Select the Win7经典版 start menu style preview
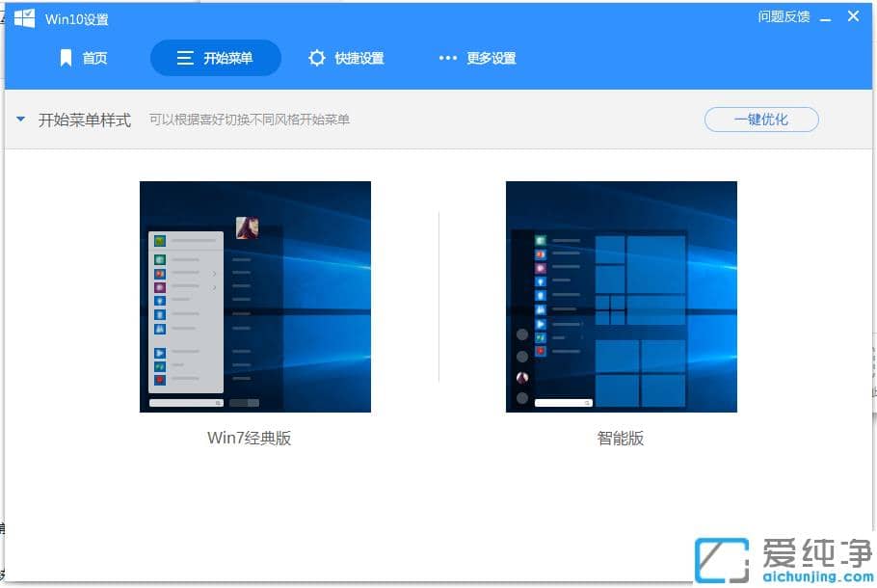Viewport: 877px width, 588px height. click(x=254, y=296)
